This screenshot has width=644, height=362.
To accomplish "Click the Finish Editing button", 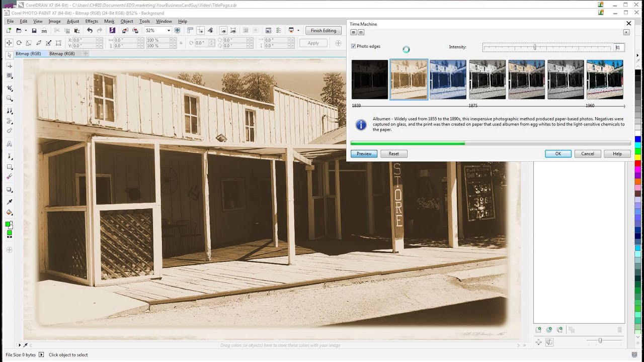I will (x=324, y=31).
